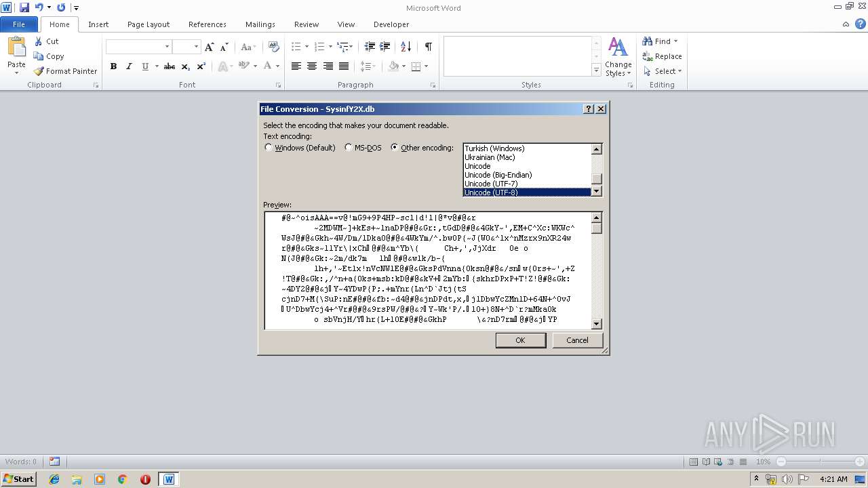Open the Font dialog launcher
This screenshot has width=868, height=488.
tap(278, 85)
